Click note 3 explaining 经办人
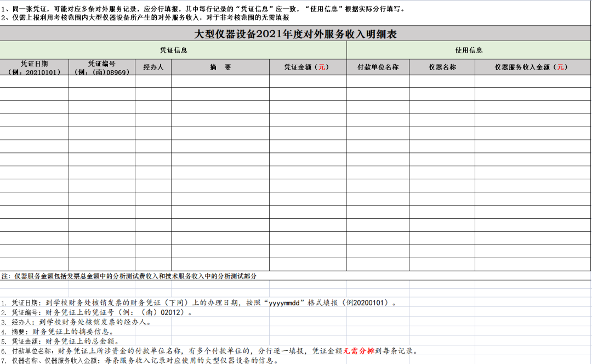 [x=76, y=322]
